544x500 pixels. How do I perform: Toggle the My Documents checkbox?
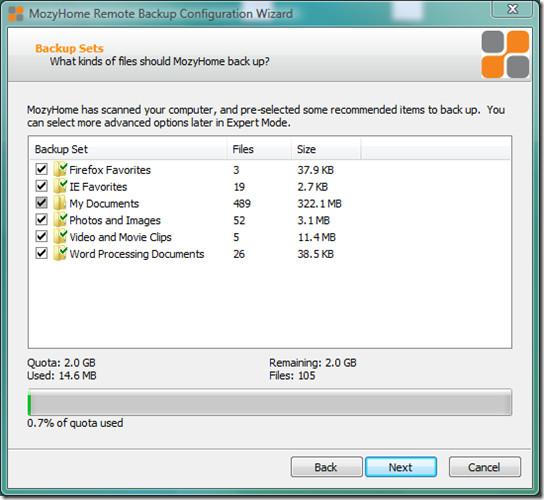41,203
